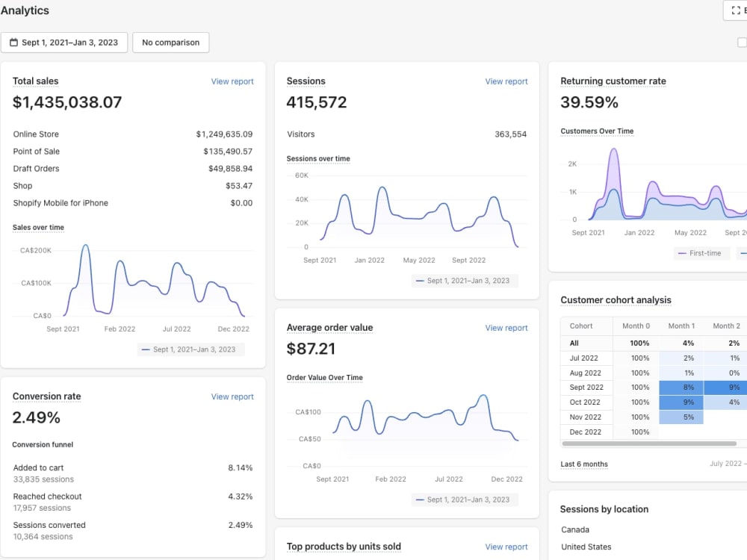The image size is (747, 560).
Task: Click the Customer cohort analysis heading
Action: [616, 300]
